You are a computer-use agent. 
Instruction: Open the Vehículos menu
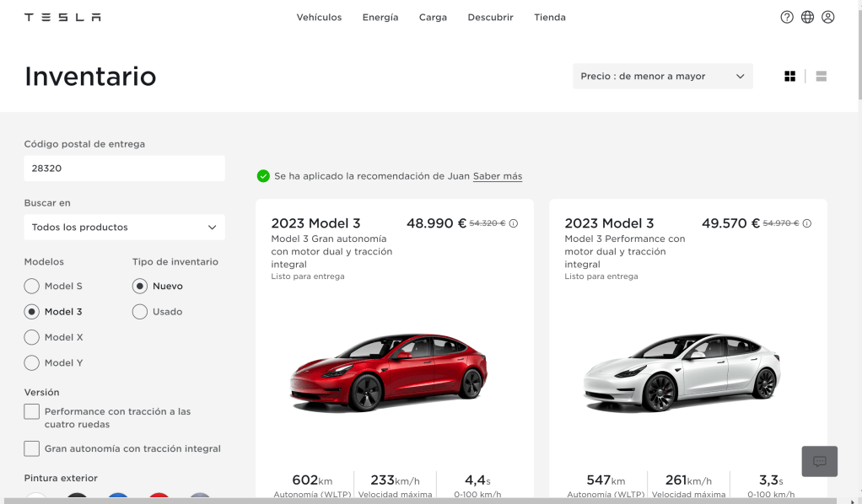pos(319,17)
